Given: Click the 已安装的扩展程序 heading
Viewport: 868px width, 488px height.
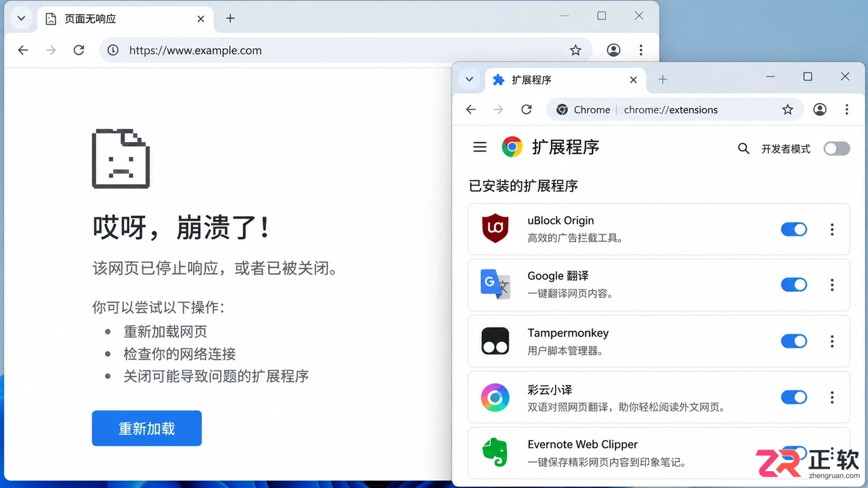Looking at the screenshot, I should tap(523, 186).
